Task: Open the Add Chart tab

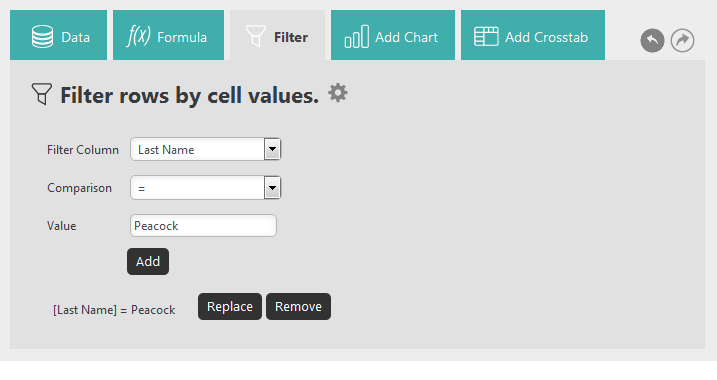Action: pyautogui.click(x=393, y=35)
